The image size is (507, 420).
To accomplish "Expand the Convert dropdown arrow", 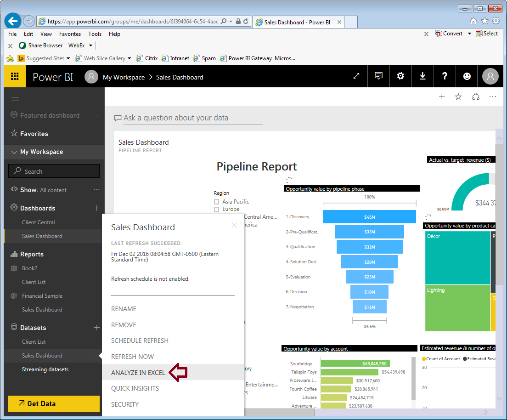I will 469,34.
